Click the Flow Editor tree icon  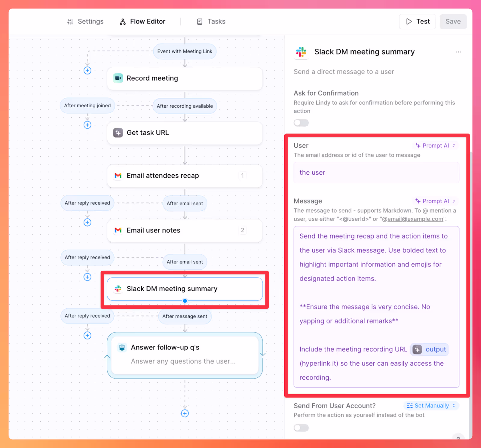pos(123,22)
